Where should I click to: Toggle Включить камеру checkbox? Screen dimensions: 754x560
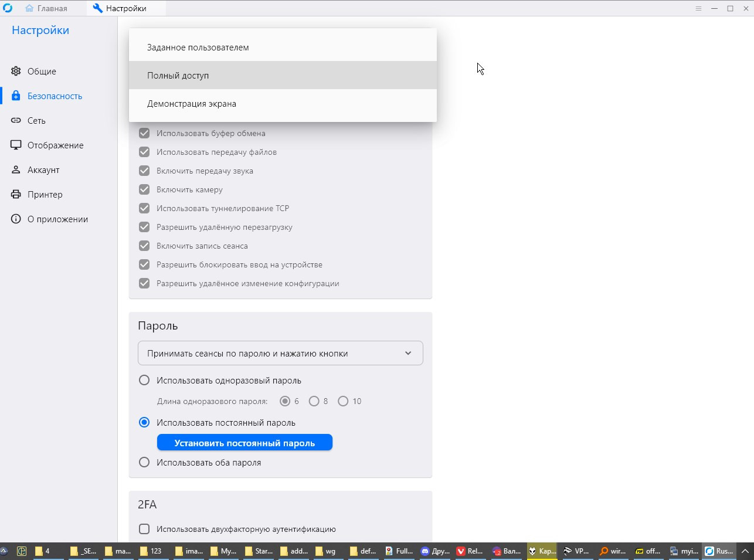[144, 189]
